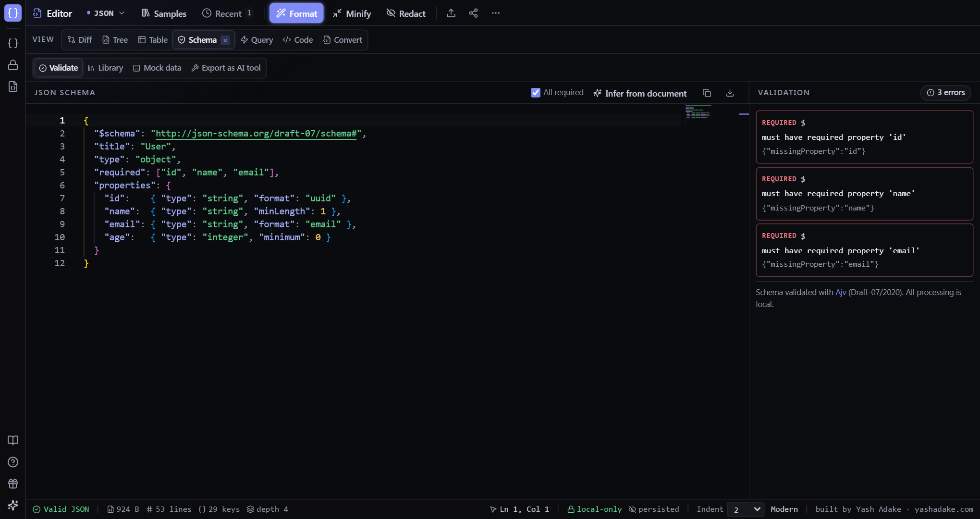The width and height of the screenshot is (980, 519).
Task: Click the app logo braces icon
Action: [x=13, y=13]
